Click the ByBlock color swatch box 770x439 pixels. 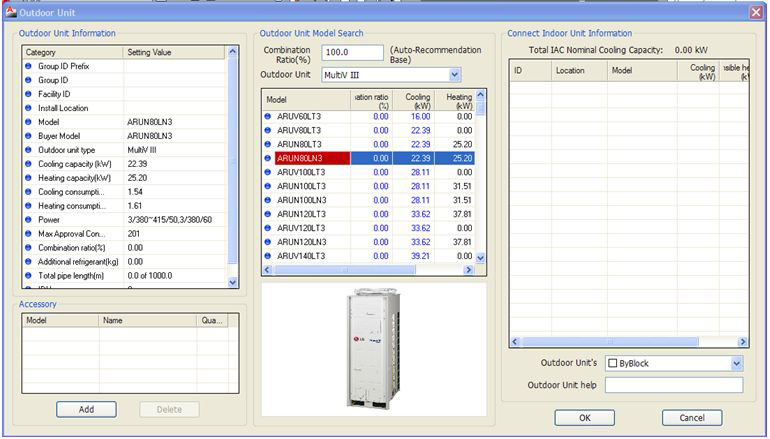coord(613,363)
